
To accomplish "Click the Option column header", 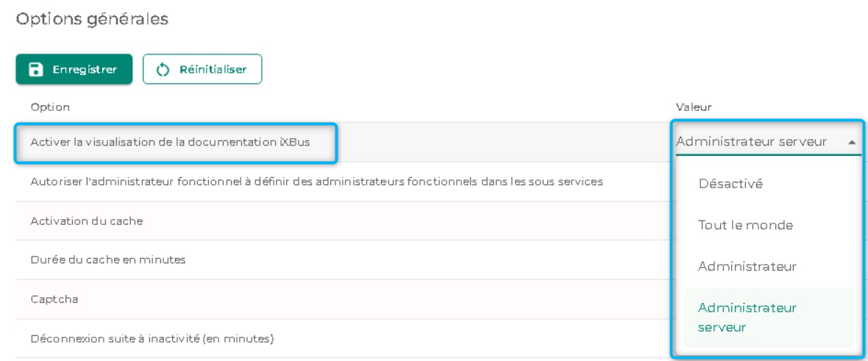I will point(50,107).
